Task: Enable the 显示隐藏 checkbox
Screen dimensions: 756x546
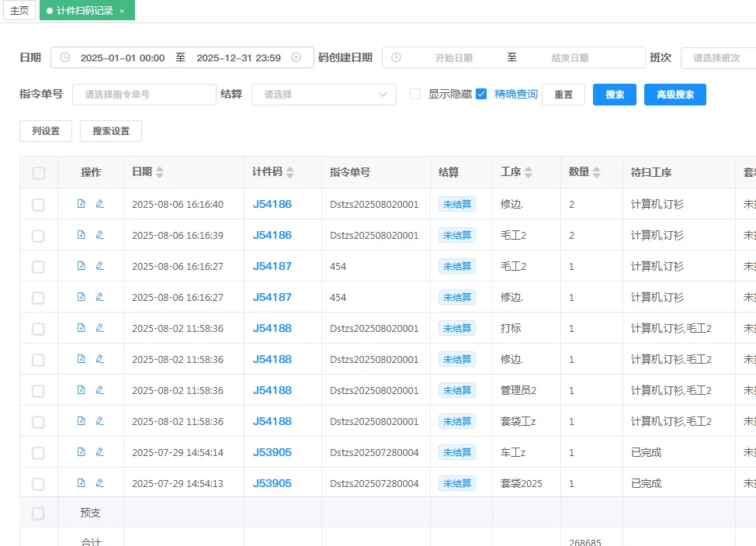Action: click(x=415, y=94)
